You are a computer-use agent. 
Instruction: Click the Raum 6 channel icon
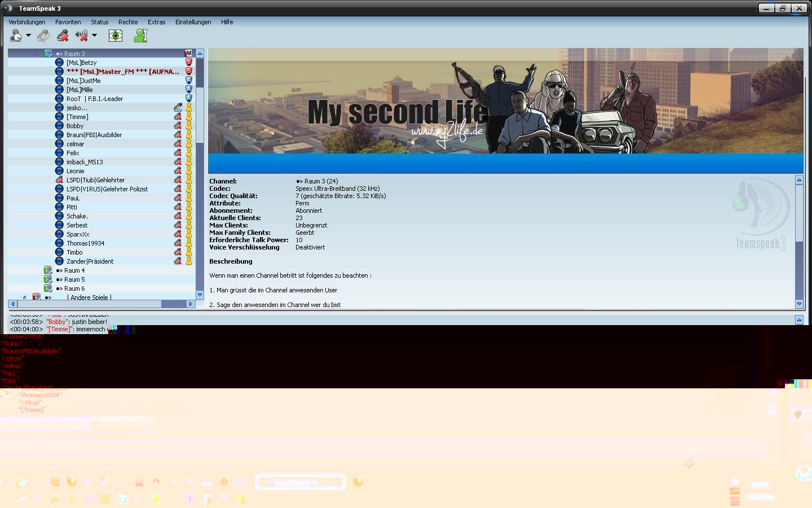tap(48, 288)
